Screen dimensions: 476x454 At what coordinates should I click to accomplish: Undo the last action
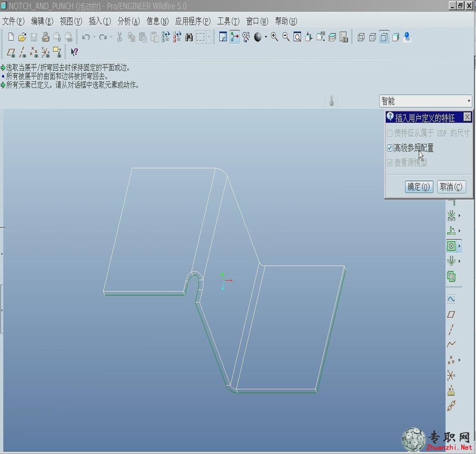[x=86, y=37]
